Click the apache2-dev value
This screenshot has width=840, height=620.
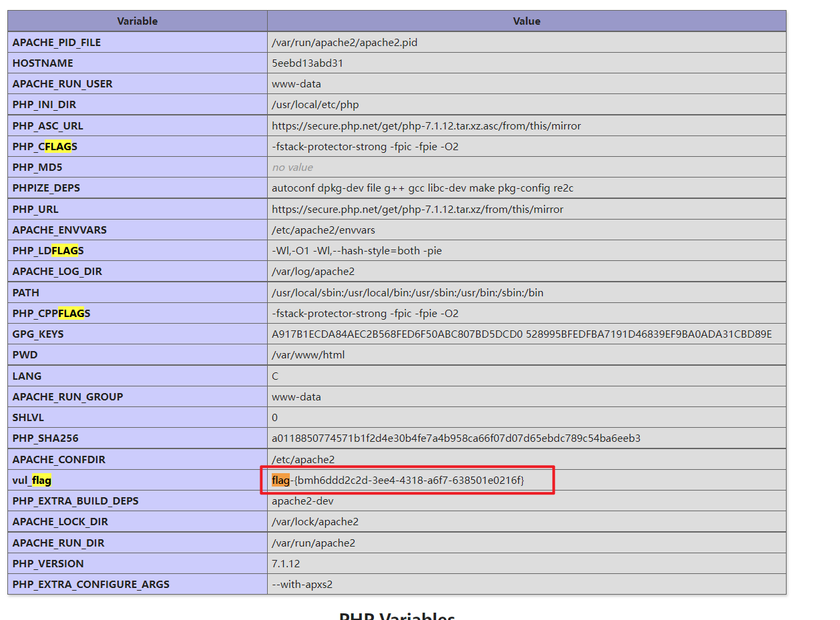[302, 501]
